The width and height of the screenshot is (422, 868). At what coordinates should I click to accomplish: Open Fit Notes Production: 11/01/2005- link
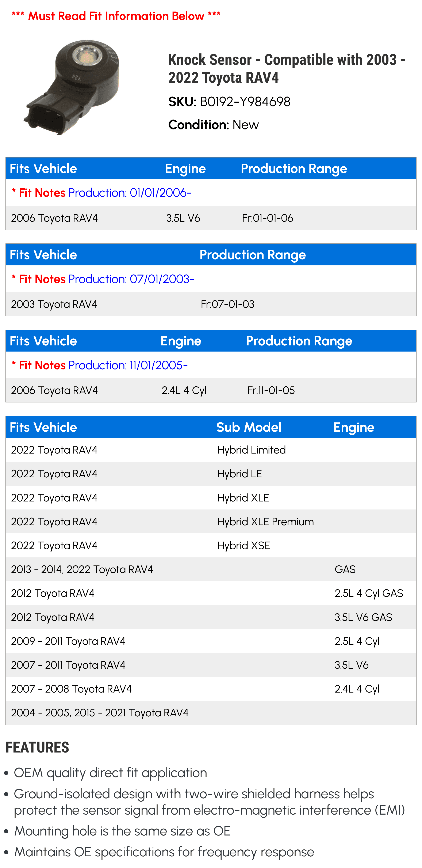(x=99, y=365)
